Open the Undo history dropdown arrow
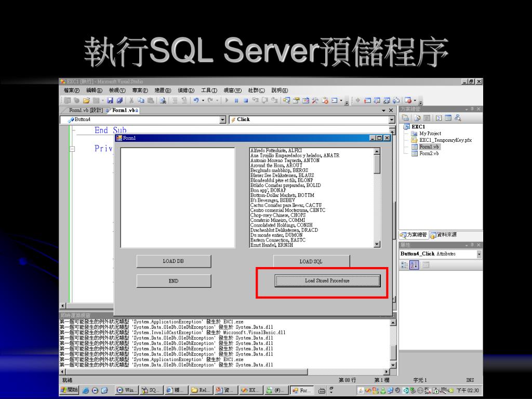 tap(203, 100)
